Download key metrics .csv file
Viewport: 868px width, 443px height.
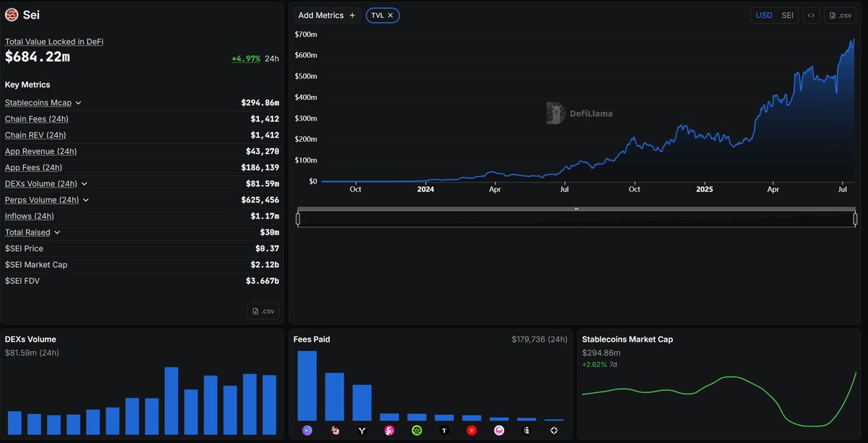[x=263, y=311]
